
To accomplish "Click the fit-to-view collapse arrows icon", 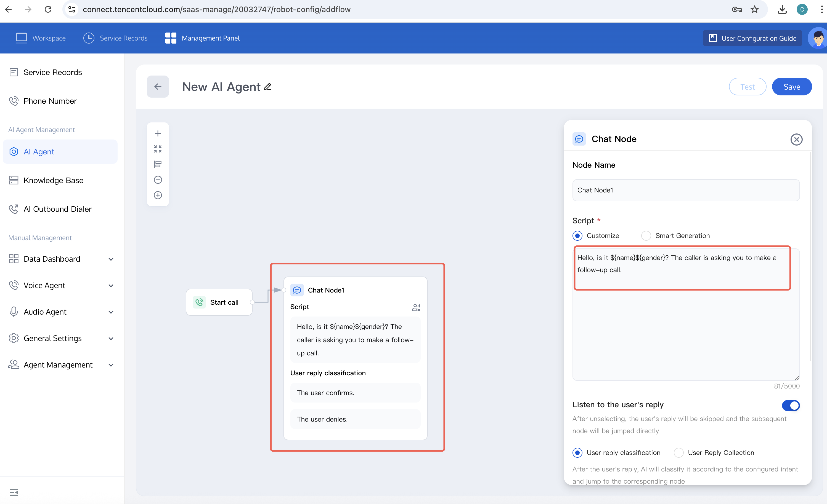I will coord(158,149).
